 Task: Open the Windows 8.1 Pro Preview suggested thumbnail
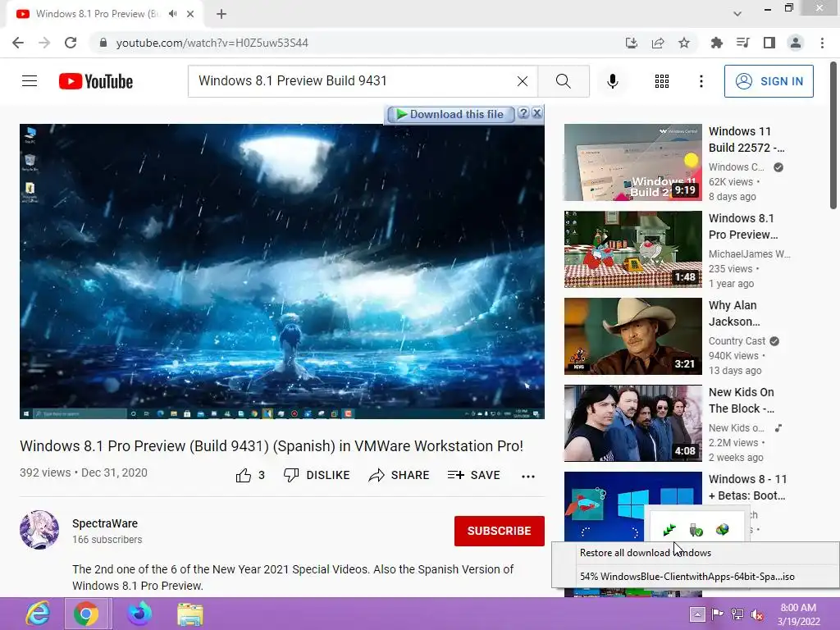(x=632, y=249)
